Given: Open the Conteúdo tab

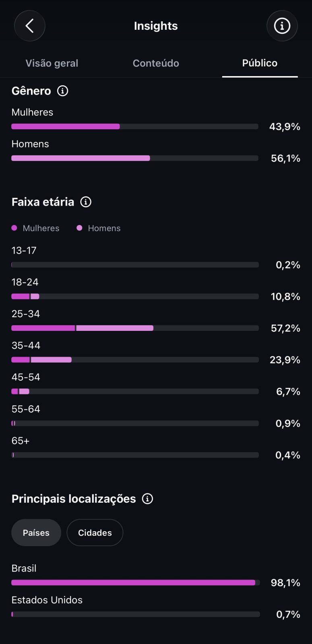Looking at the screenshot, I should tap(156, 63).
